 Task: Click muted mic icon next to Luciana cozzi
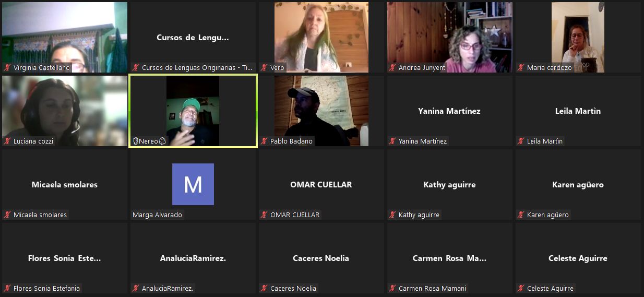8,141
